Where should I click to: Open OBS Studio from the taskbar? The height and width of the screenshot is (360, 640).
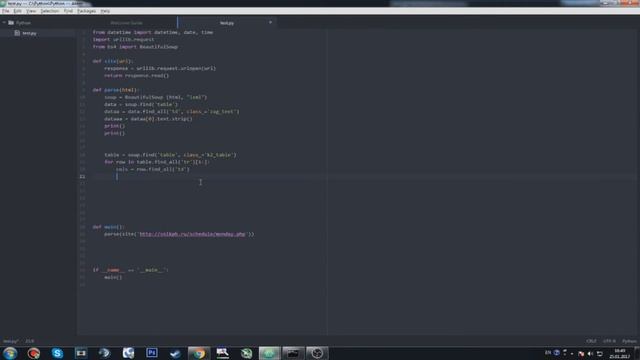click(317, 353)
